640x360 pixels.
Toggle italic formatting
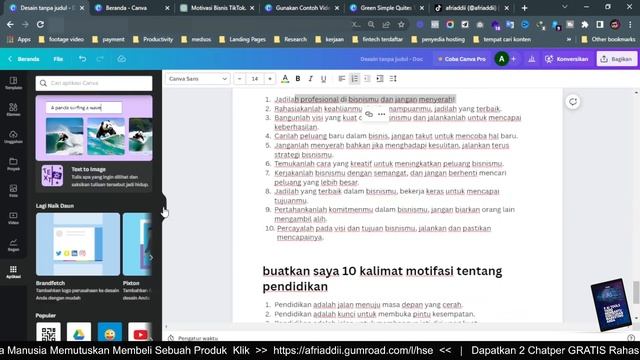pos(311,78)
